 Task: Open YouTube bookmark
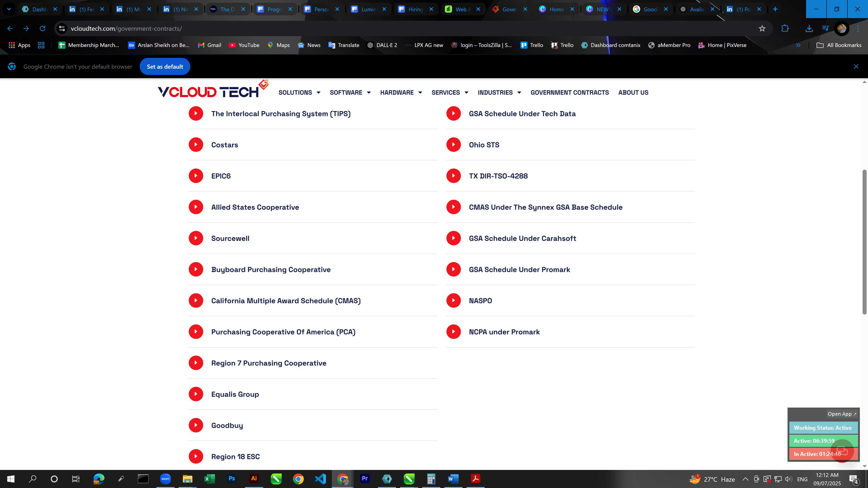coord(244,45)
